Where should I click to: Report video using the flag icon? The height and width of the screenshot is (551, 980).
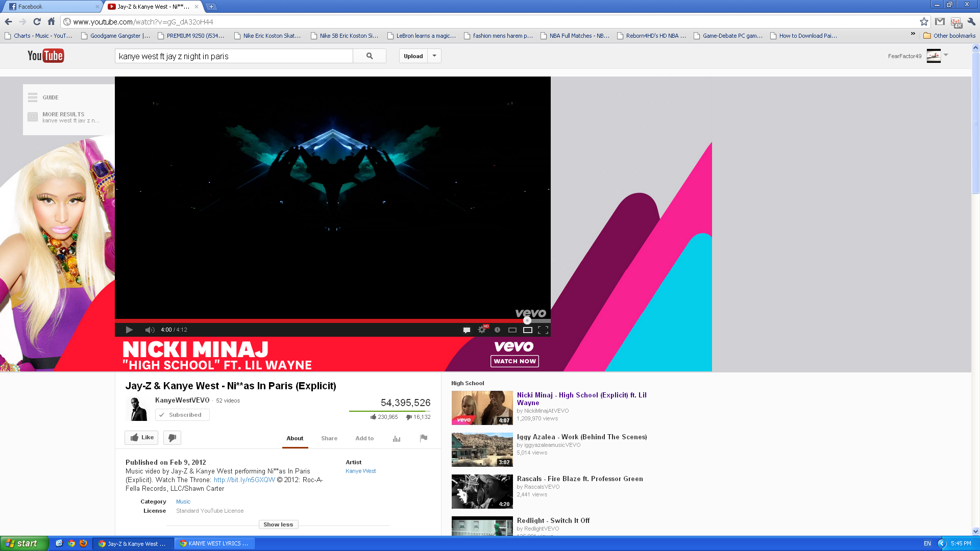tap(423, 438)
